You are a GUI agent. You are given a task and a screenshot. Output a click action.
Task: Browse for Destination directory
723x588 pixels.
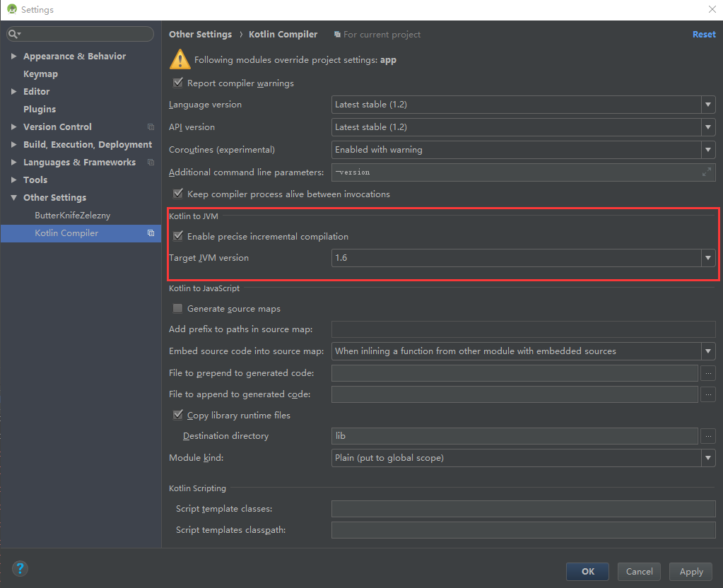pos(708,436)
